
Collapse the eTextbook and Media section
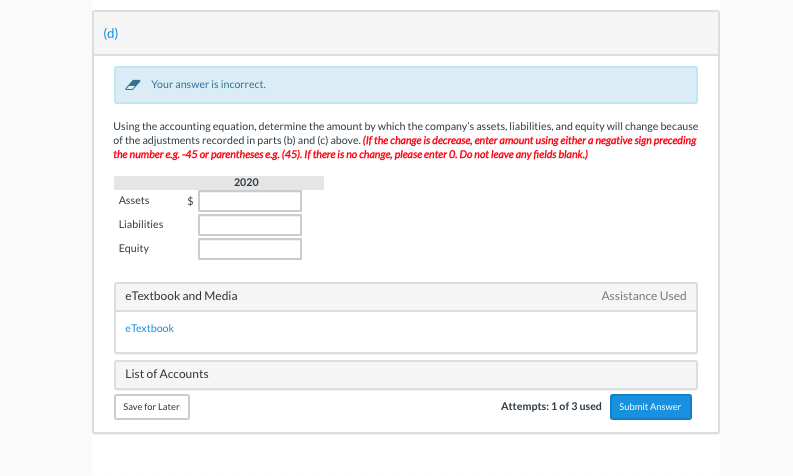(406, 296)
